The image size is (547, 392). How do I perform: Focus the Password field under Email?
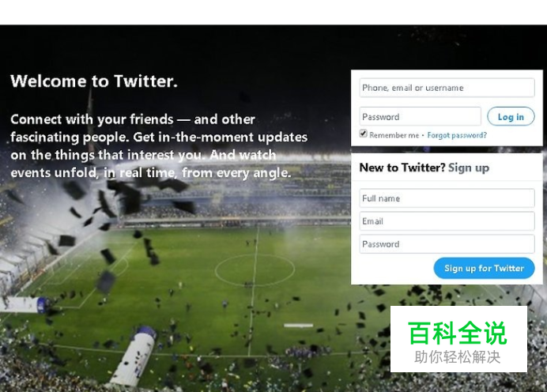[447, 243]
